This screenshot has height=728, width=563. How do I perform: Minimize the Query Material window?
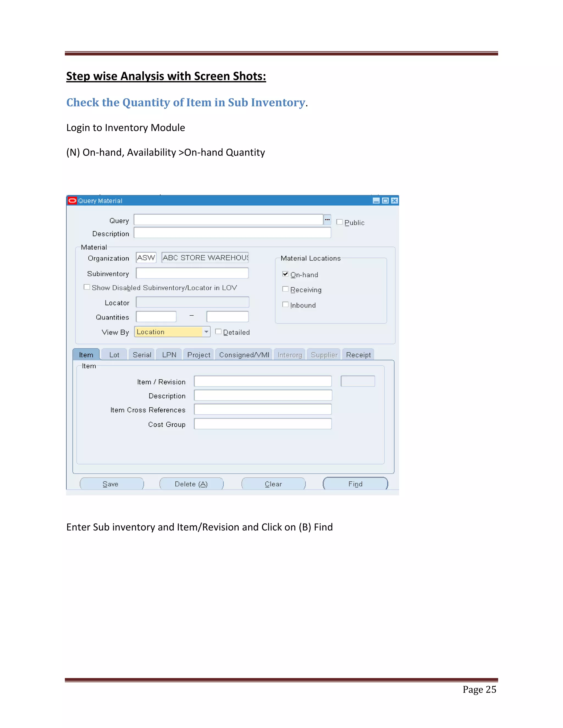point(376,201)
